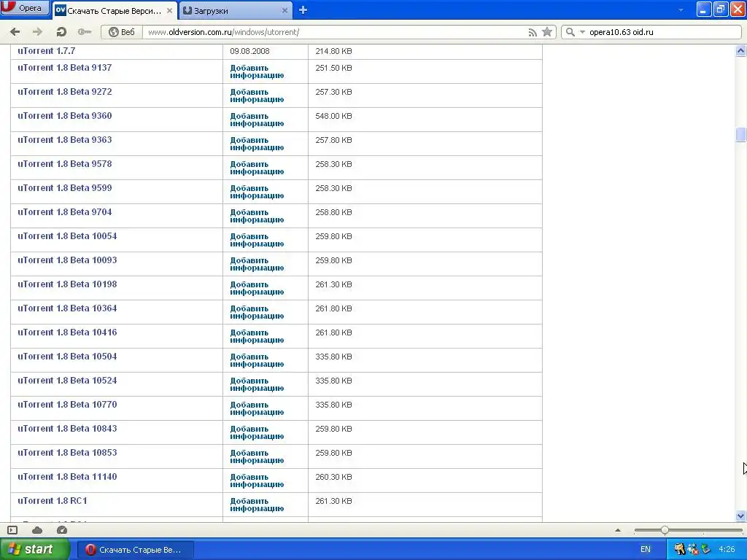Click Добавить информацию for Beta 9360

tap(257, 120)
